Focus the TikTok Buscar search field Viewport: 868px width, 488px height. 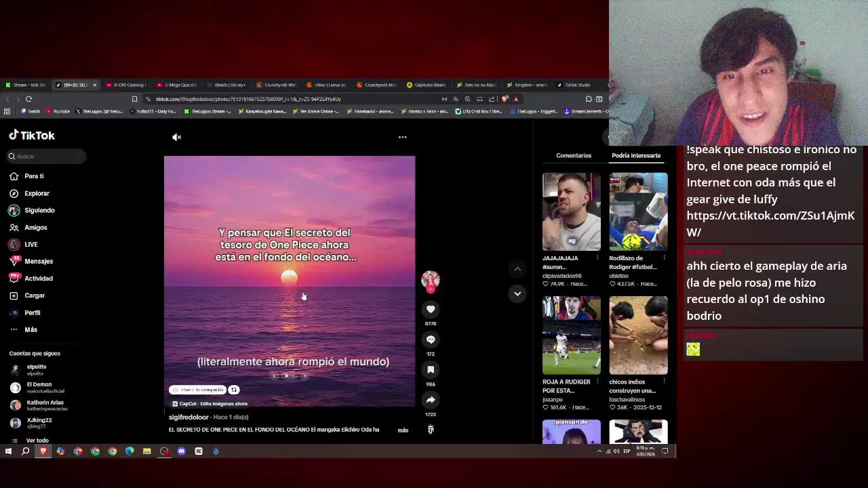coord(47,157)
